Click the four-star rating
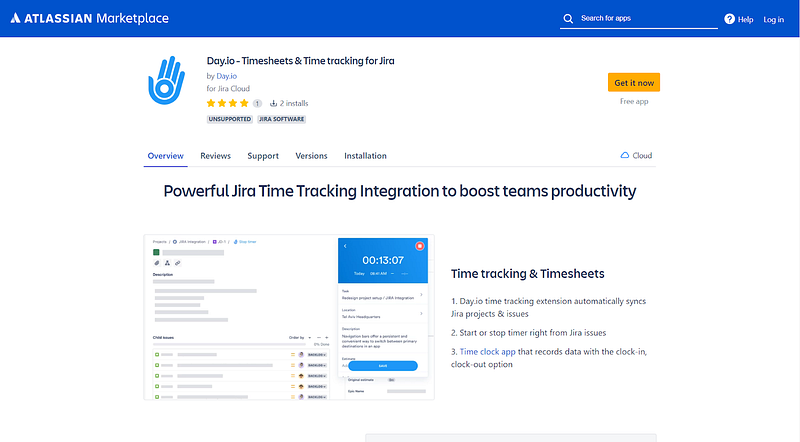800x442 pixels. (227, 103)
